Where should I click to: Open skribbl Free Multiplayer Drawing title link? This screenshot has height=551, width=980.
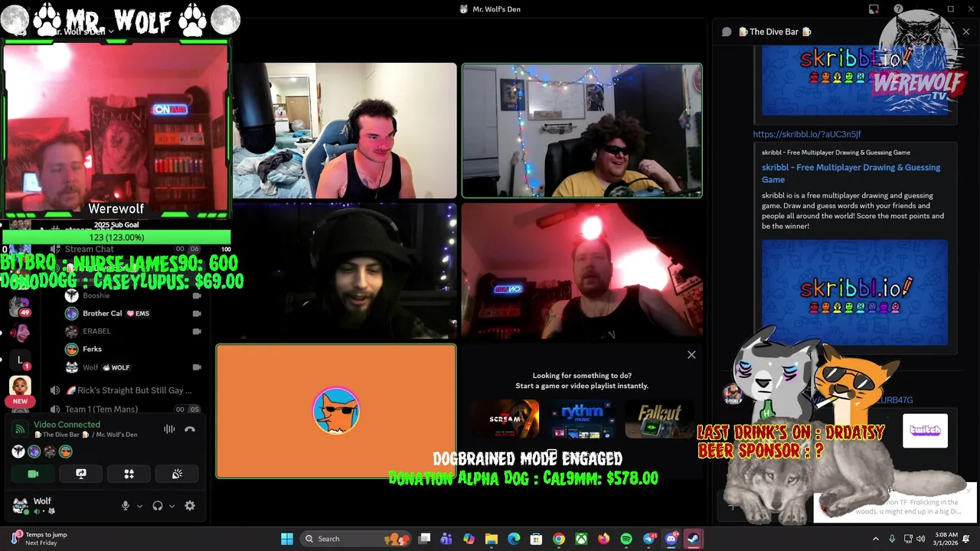tap(851, 174)
